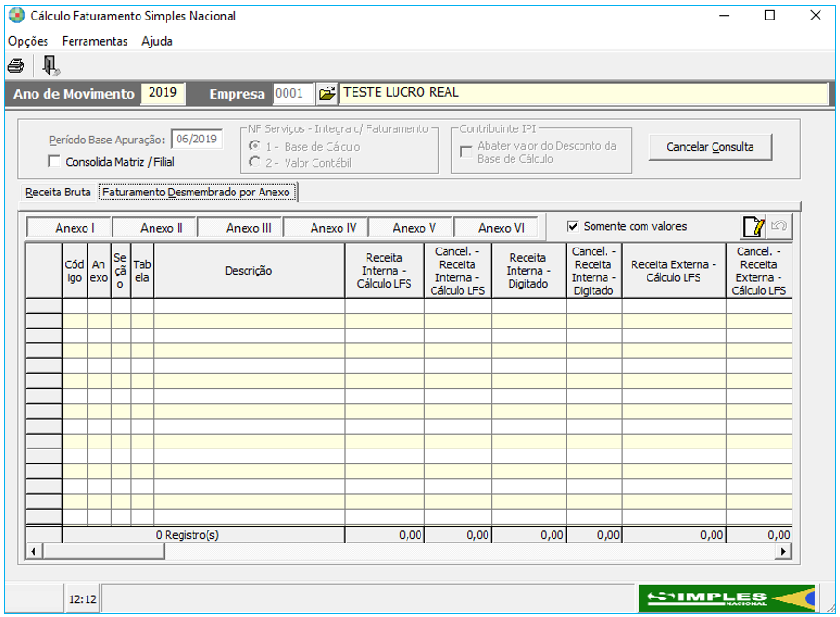The width and height of the screenshot is (840, 617).
Task: Click the Tabela column header
Action: [142, 271]
